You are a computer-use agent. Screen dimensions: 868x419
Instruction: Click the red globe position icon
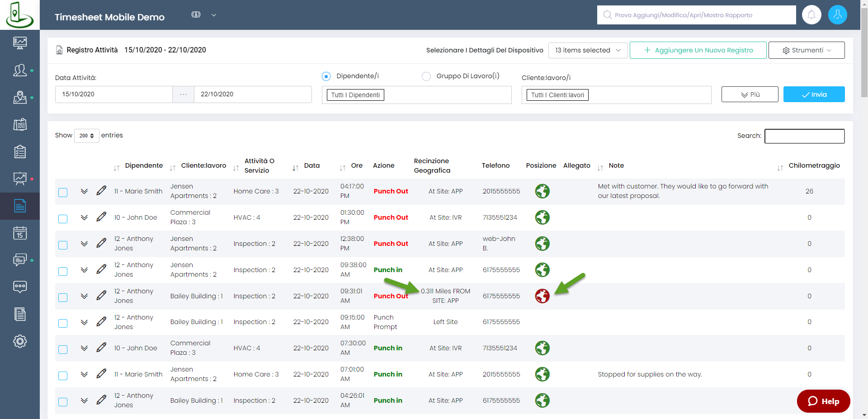tap(542, 296)
